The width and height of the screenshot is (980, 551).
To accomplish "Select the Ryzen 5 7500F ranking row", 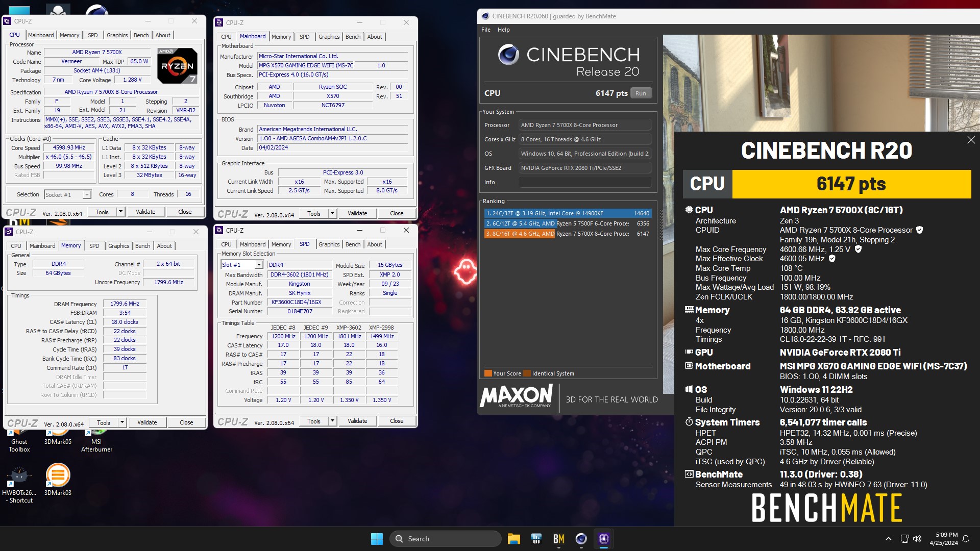I will coord(568,223).
